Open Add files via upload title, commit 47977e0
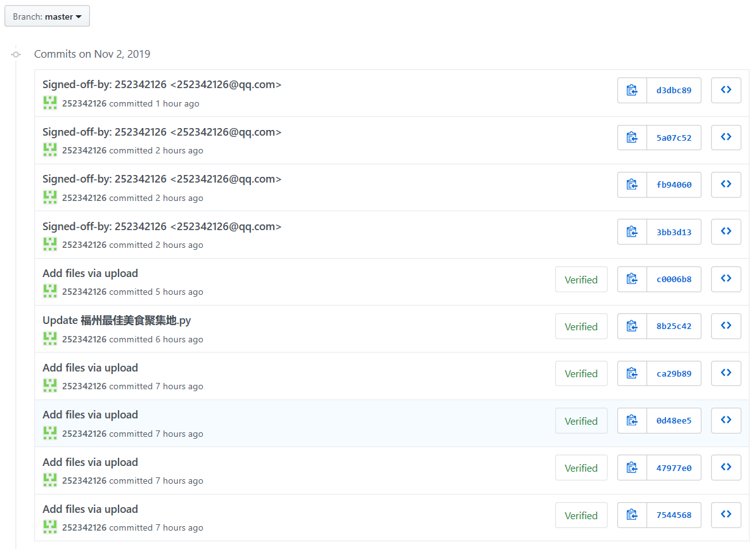 click(x=90, y=462)
